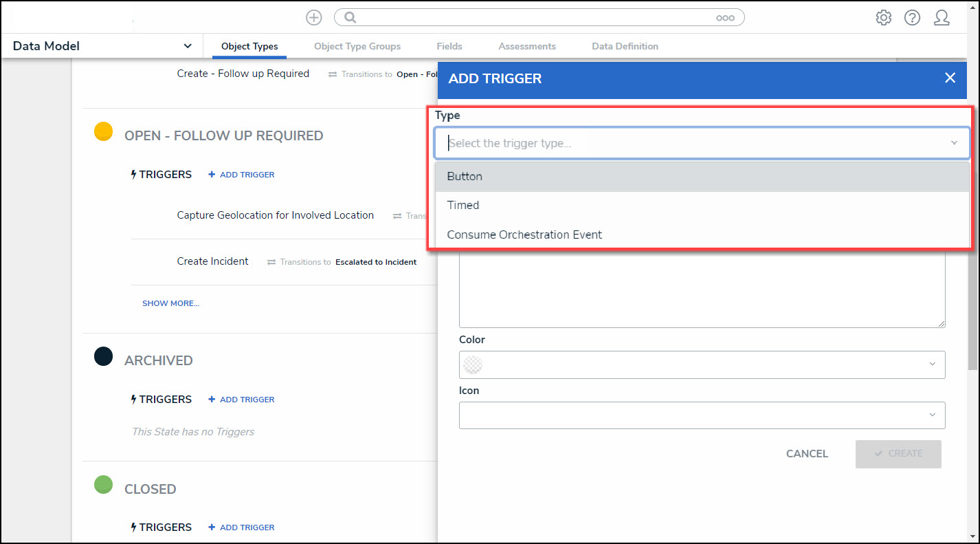Click the yellow Open - Follow Up Required state circle
Screen dimensions: 980x544
pos(103,131)
